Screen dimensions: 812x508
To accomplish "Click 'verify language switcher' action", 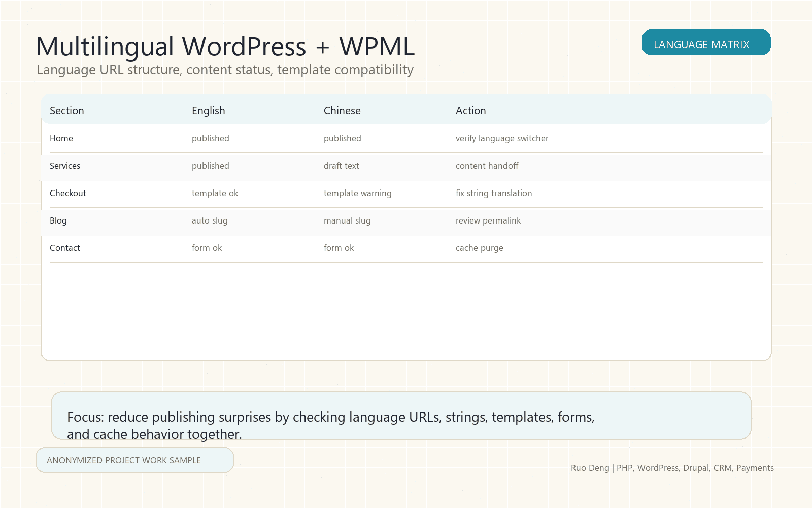I will [x=502, y=138].
